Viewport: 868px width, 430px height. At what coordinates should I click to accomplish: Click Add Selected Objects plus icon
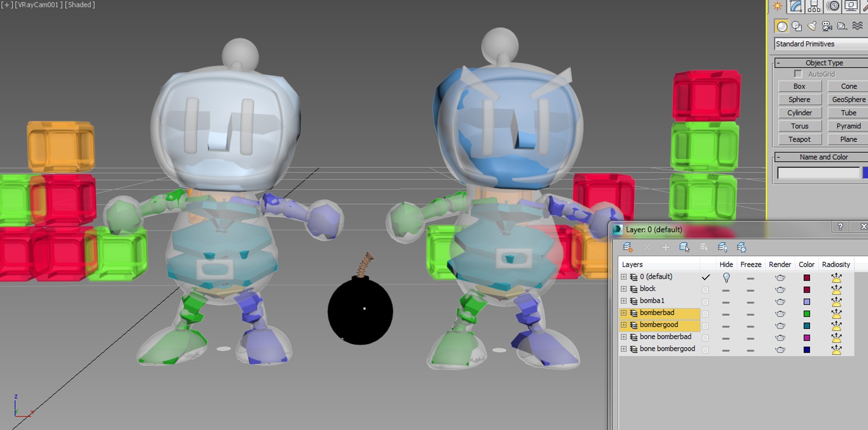click(665, 247)
